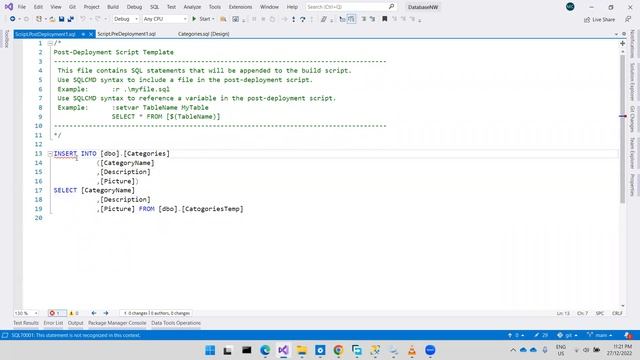Click the notifications bell in status bar
This screenshot has height=360, width=640.
(628, 335)
